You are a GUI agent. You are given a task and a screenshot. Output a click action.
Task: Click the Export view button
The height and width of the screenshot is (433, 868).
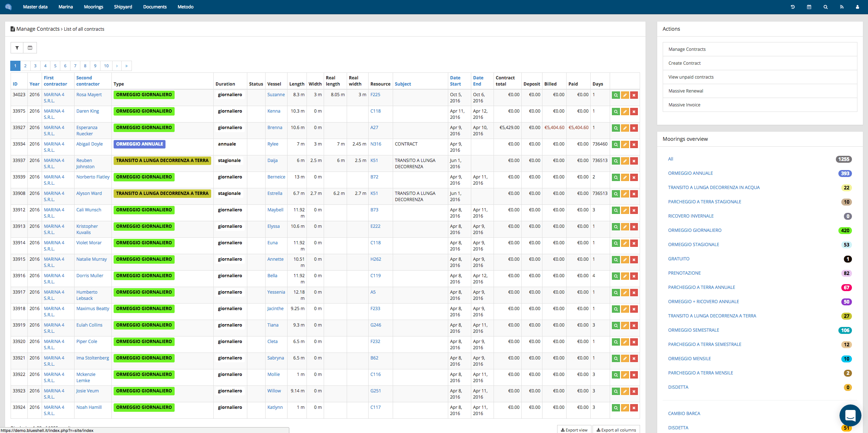(574, 430)
